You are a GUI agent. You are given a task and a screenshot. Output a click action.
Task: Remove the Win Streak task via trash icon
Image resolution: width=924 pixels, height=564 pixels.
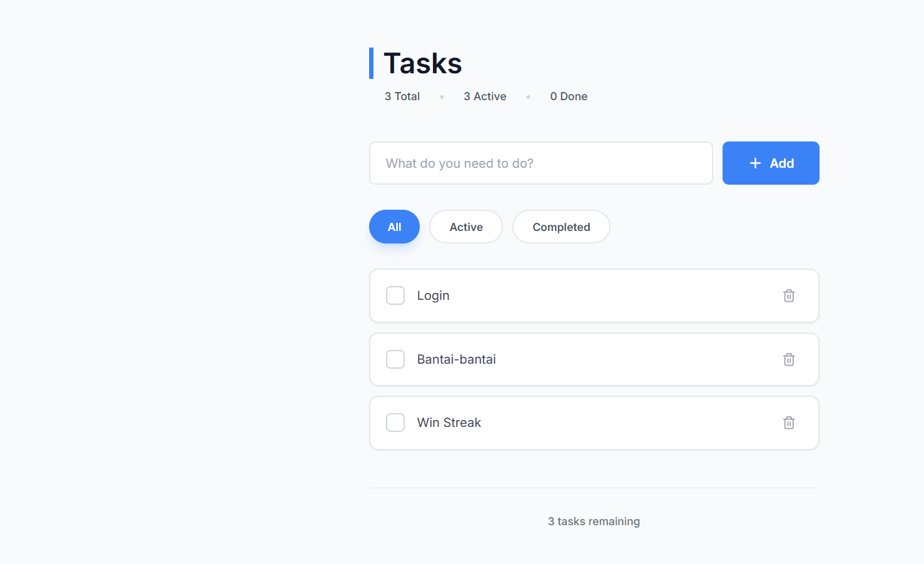tap(789, 423)
